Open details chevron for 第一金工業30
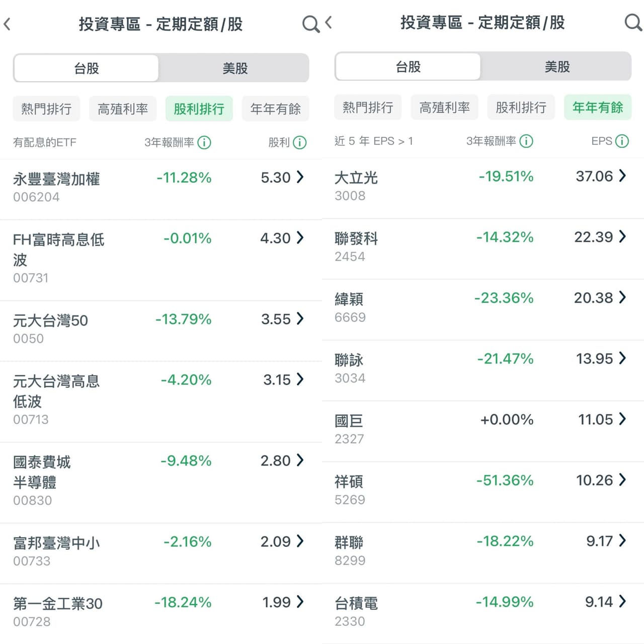This screenshot has height=644, width=644. pyautogui.click(x=300, y=602)
